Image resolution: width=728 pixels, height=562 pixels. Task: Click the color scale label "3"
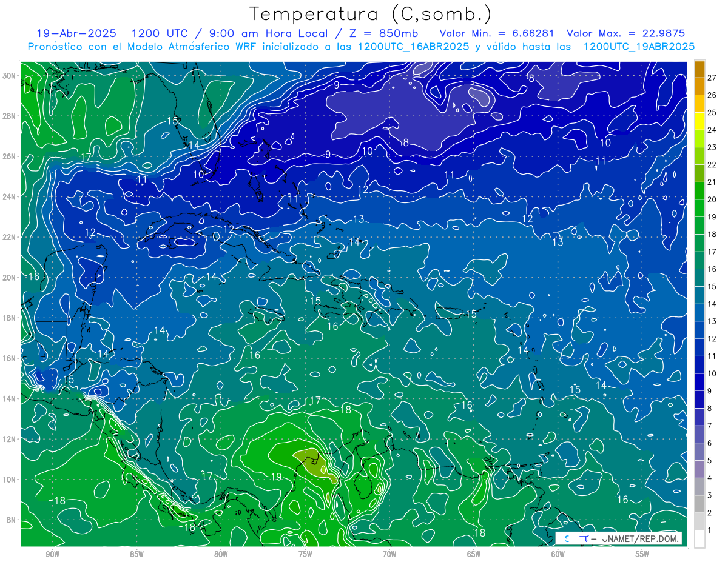pos(709,495)
